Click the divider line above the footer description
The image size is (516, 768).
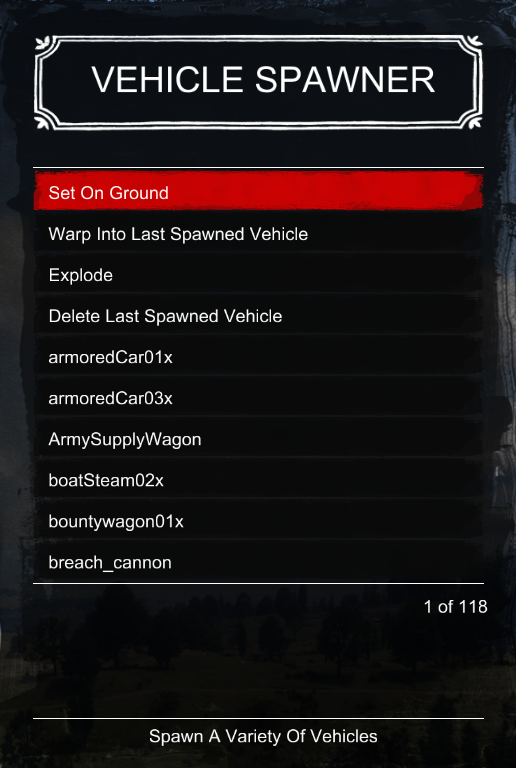point(258,719)
